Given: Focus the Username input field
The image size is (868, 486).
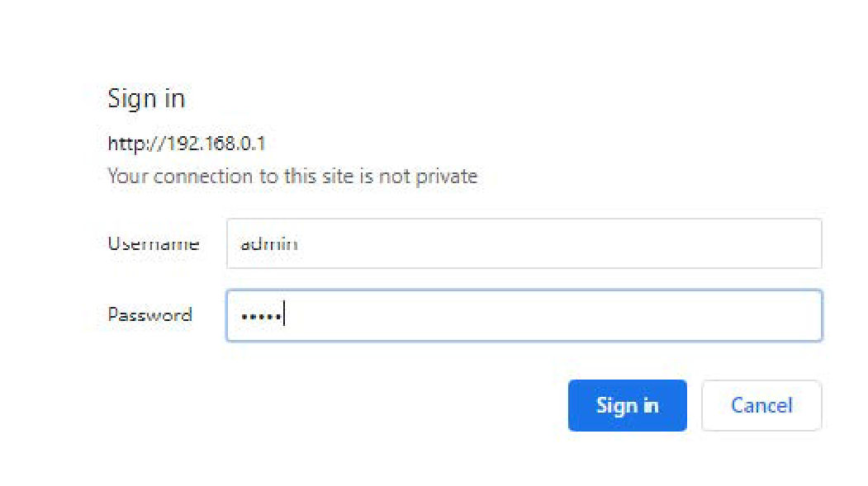Looking at the screenshot, I should point(524,243).
